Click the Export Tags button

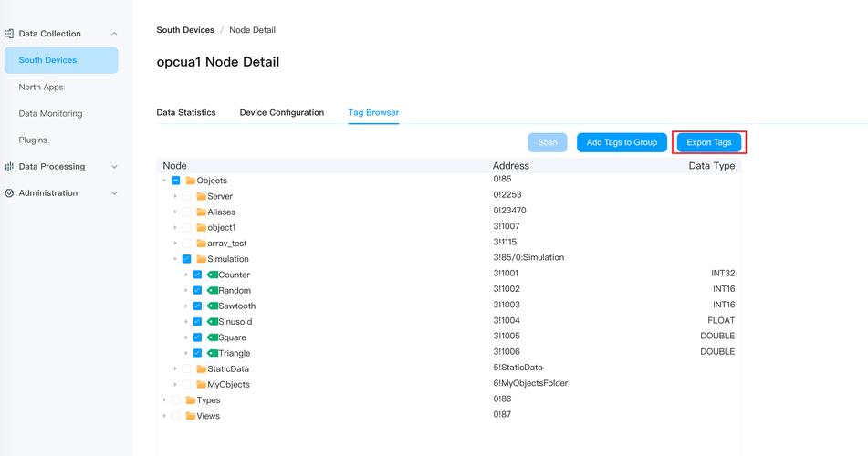[709, 142]
